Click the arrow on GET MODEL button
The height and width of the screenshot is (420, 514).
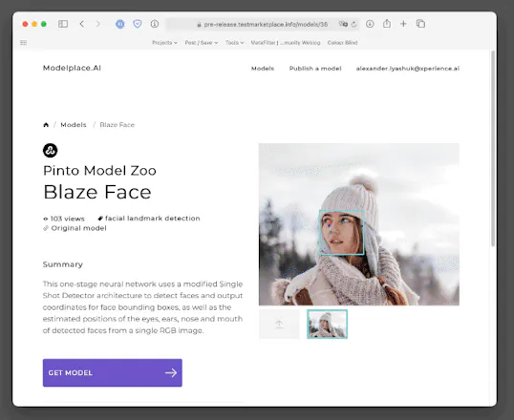click(x=171, y=373)
